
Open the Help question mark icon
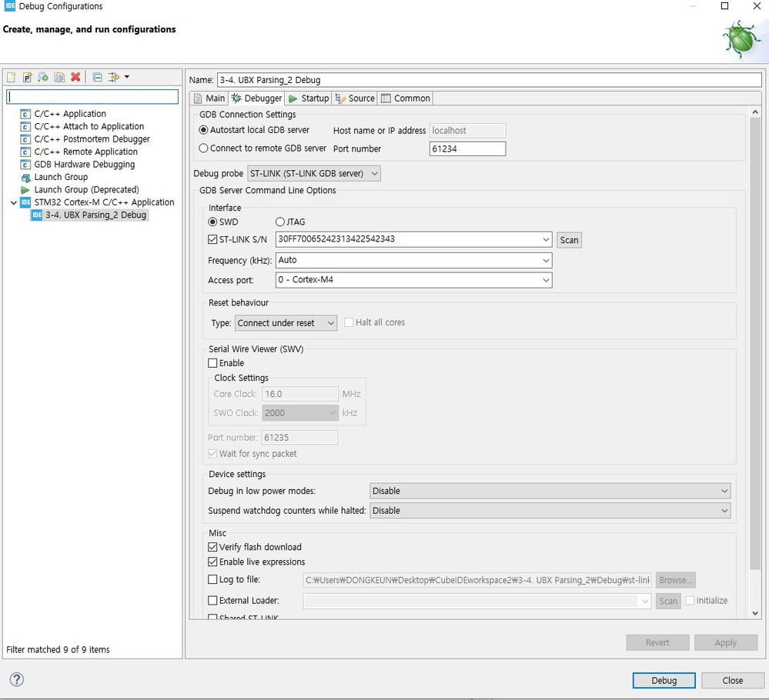click(x=17, y=679)
